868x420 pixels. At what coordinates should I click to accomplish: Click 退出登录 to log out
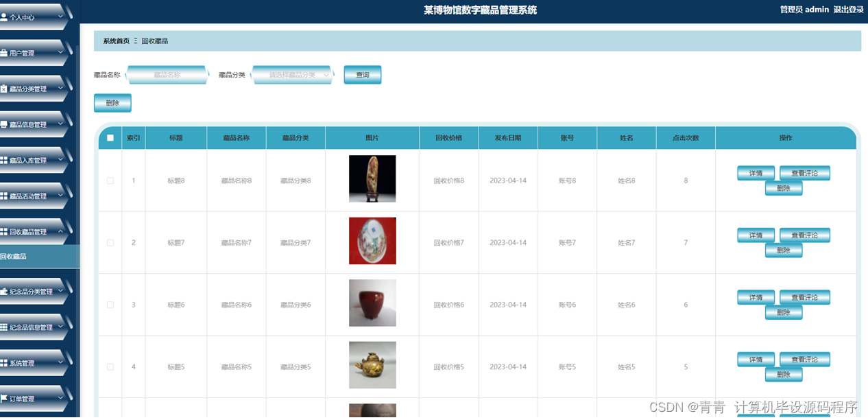click(849, 10)
